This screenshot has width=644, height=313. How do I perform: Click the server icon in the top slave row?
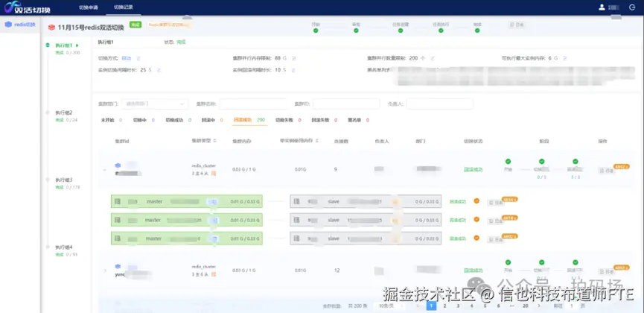coord(297,201)
